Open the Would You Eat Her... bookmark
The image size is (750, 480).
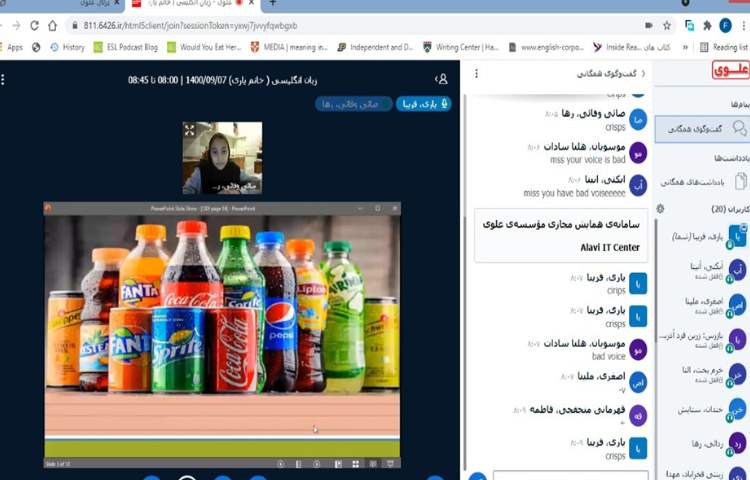point(204,47)
